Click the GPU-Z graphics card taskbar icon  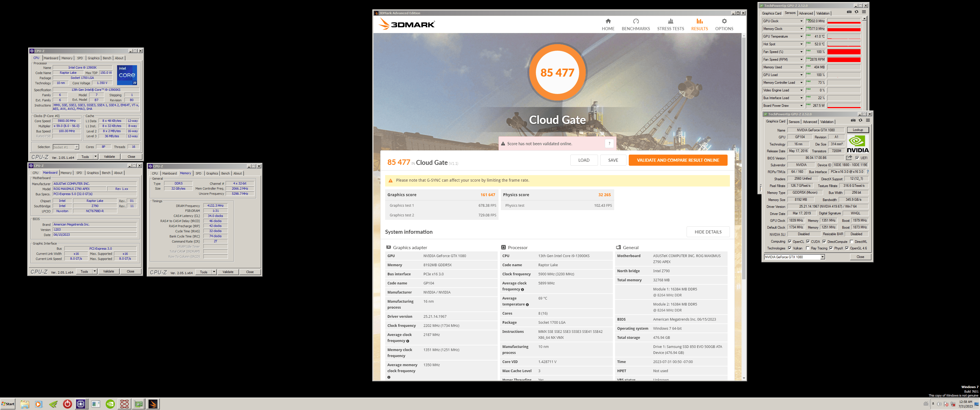tap(138, 404)
